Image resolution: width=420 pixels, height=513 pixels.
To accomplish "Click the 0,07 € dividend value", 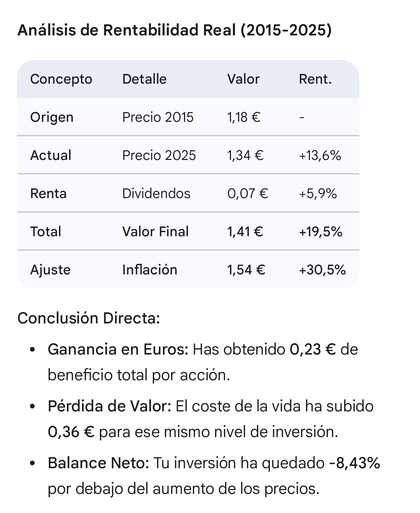I will click(247, 193).
